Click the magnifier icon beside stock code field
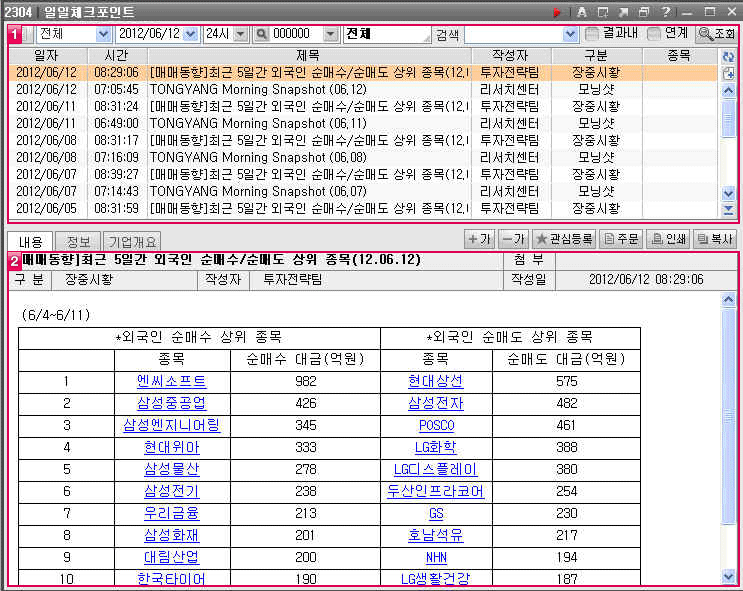Viewport: 743px width, 591px height. pos(261,33)
